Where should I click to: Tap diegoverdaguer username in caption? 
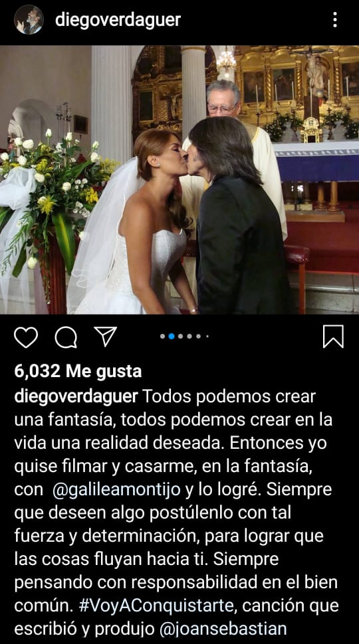point(76,397)
